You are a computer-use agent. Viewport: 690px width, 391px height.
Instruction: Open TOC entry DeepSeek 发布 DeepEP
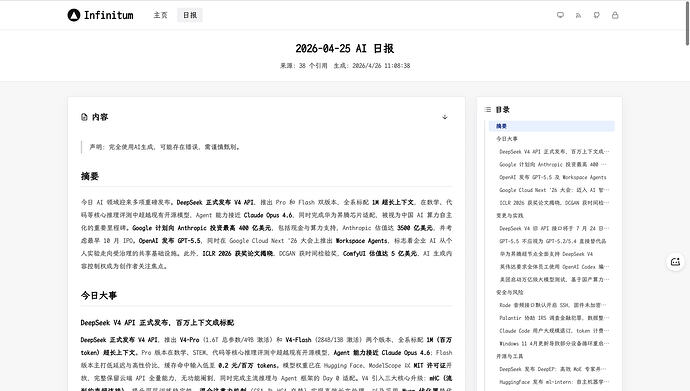(554, 369)
